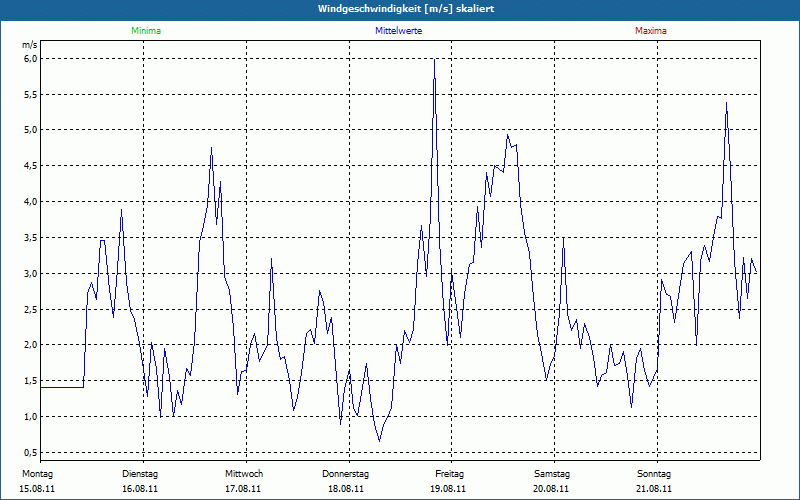
Task: Click the 5,0 y-axis value
Action: [31, 130]
